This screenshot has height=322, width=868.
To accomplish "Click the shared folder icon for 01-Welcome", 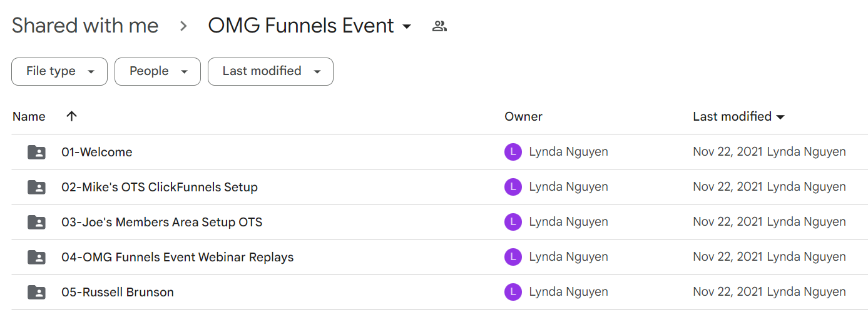I will point(37,152).
